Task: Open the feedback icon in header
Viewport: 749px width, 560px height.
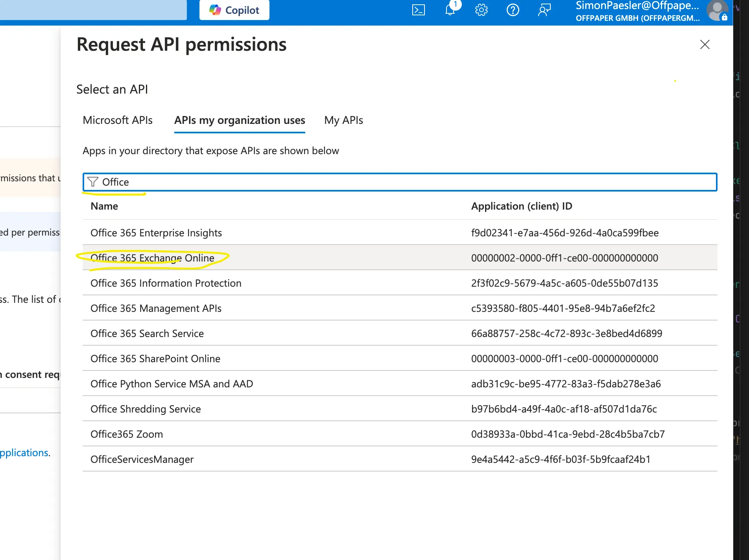Action: 544,10
